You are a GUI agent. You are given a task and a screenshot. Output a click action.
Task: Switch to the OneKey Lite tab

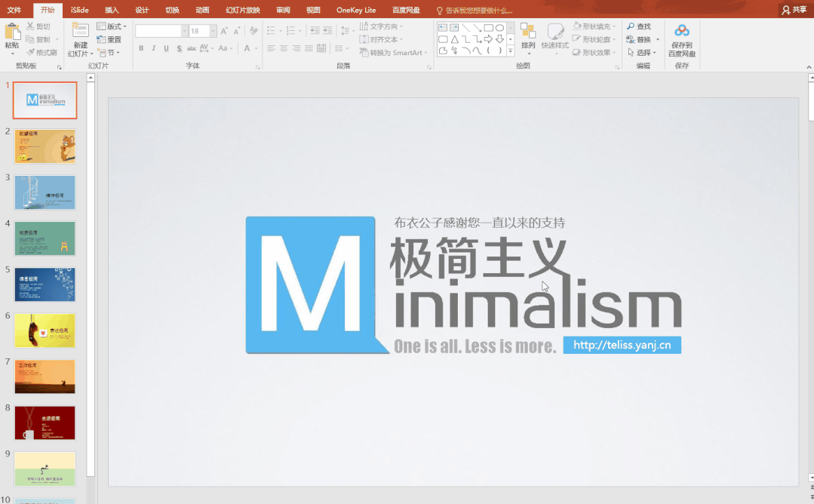pos(356,10)
